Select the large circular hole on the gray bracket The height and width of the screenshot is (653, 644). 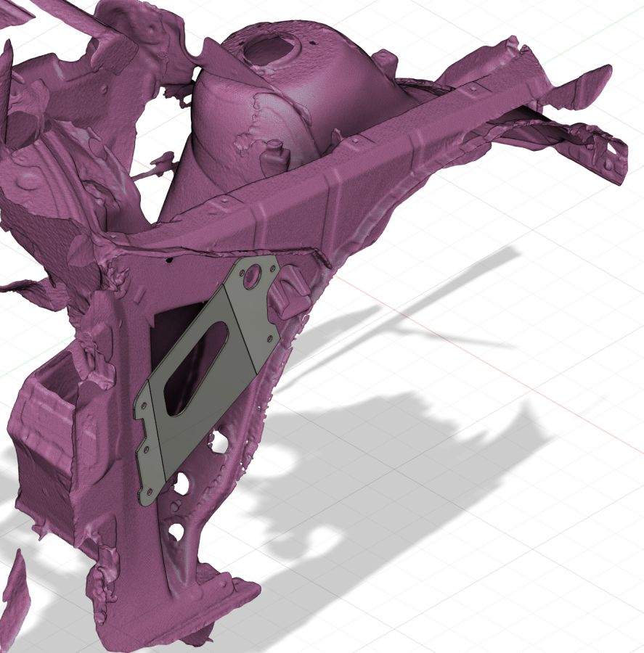[x=252, y=276]
